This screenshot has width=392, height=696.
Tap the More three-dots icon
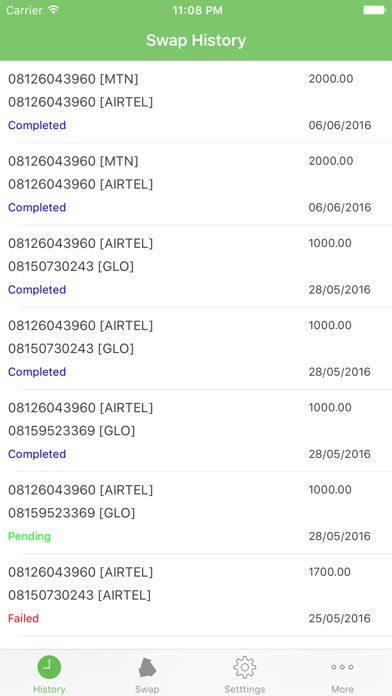click(x=342, y=667)
